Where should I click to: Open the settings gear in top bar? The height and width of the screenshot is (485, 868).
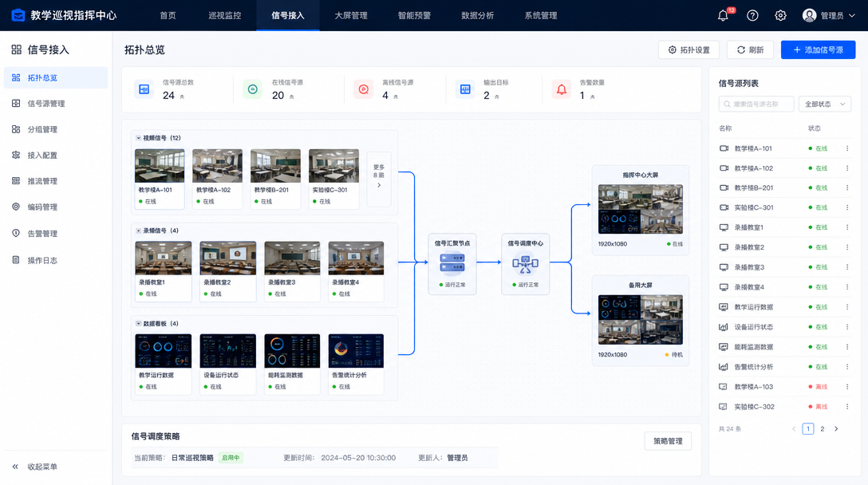[780, 15]
